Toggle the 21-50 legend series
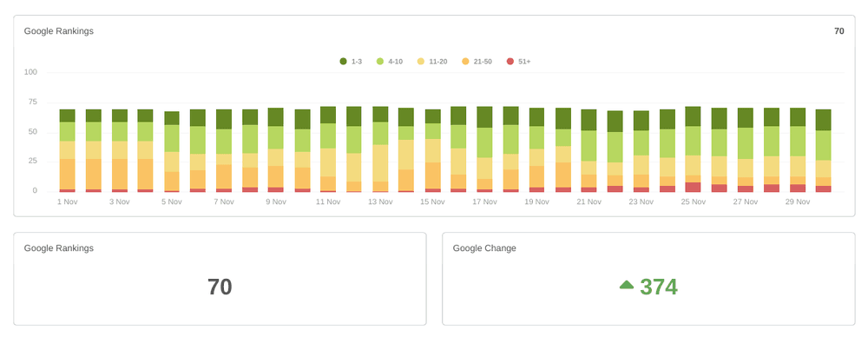The height and width of the screenshot is (337, 868). click(477, 62)
